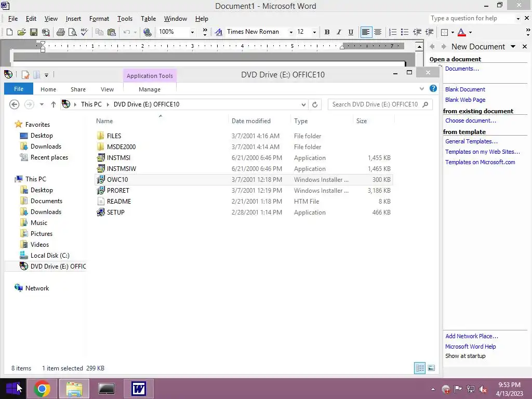Click Choose document… link

tap(471, 121)
